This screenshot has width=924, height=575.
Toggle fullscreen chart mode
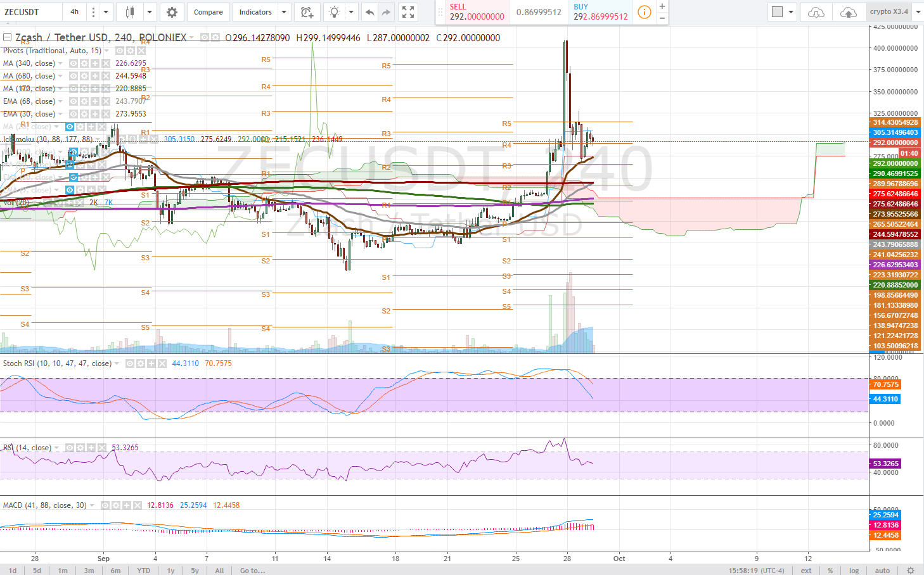[x=408, y=12]
